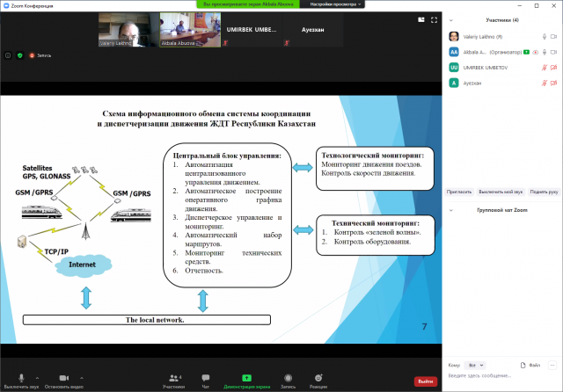Switch view layout icon above the slide
Screen dimensions: 563x392
pyautogui.click(x=421, y=20)
